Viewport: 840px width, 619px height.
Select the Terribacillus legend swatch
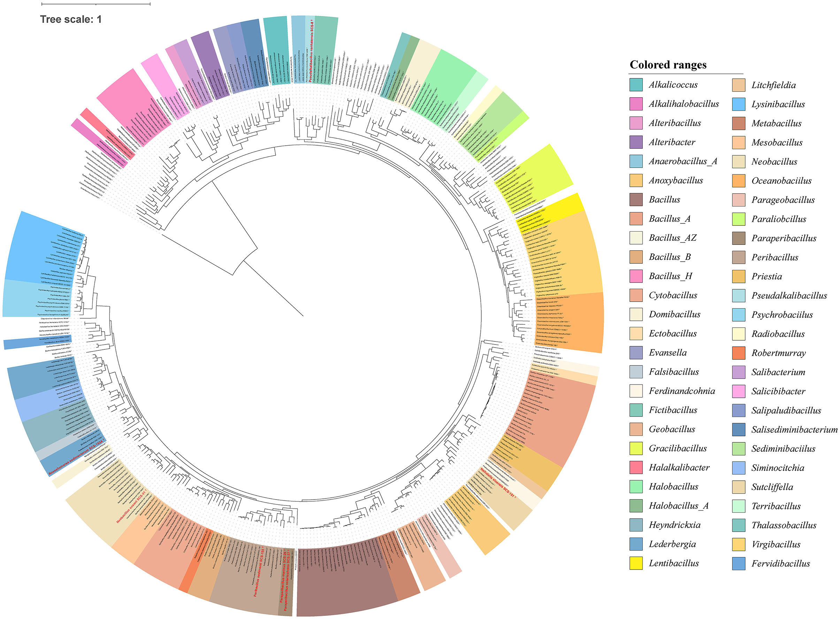coord(739,505)
